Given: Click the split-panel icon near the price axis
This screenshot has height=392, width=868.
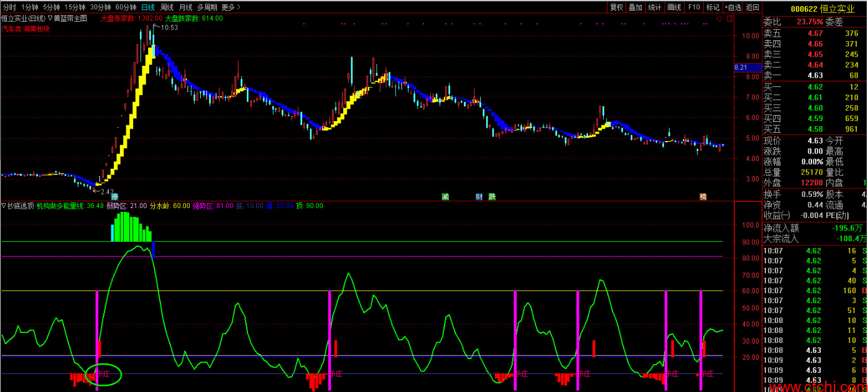Looking at the screenshot, I should point(729,19).
